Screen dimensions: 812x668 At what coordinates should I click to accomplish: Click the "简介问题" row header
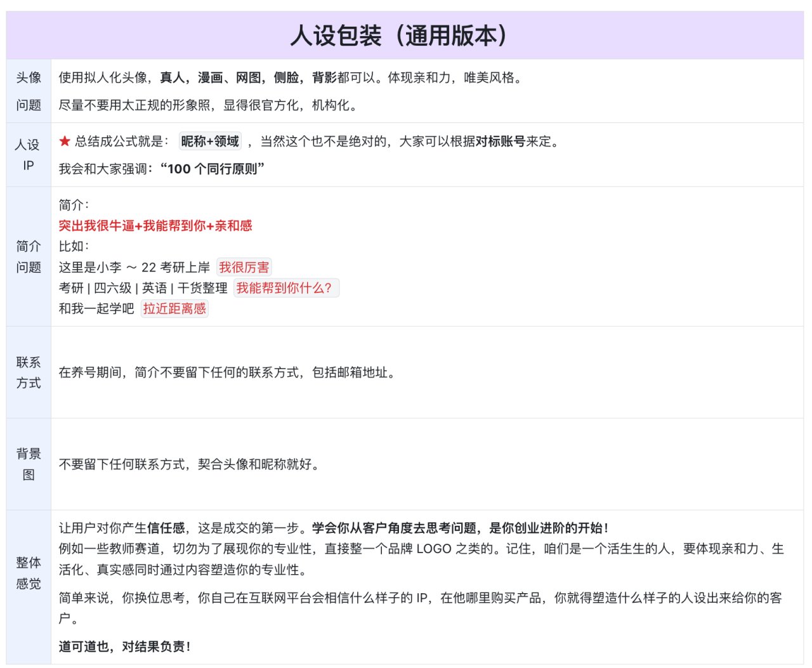(x=29, y=257)
